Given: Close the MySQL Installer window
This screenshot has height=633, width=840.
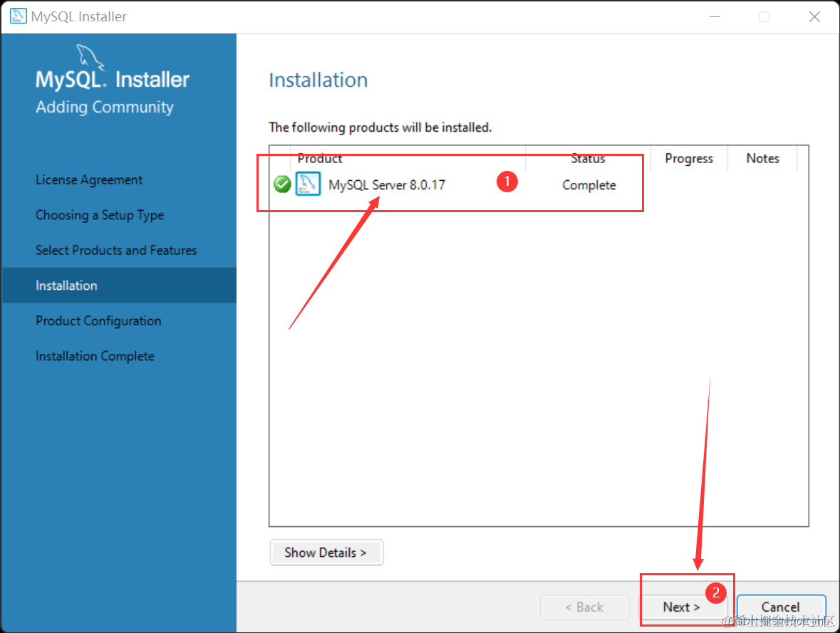Looking at the screenshot, I should tap(814, 16).
